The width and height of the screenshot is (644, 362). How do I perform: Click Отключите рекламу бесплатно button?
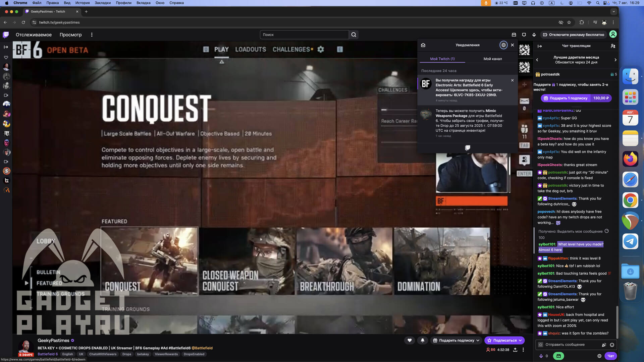click(x=574, y=35)
